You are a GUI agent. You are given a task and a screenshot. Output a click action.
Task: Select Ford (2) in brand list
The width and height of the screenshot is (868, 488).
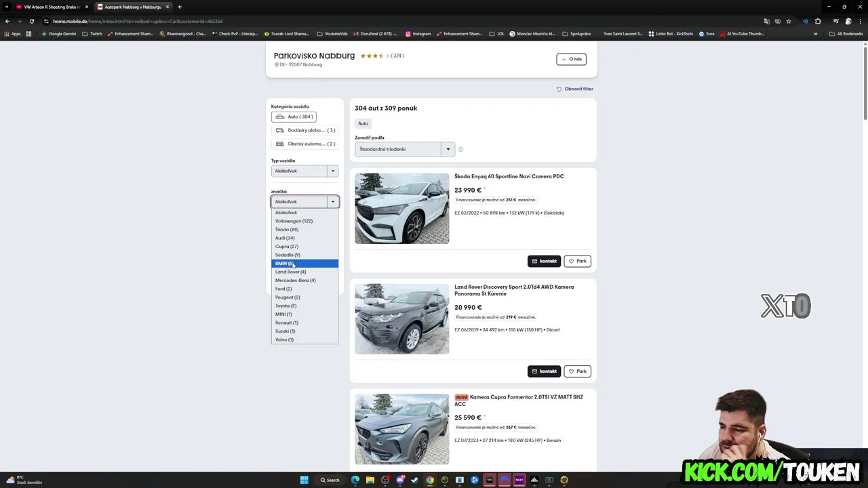pos(304,289)
